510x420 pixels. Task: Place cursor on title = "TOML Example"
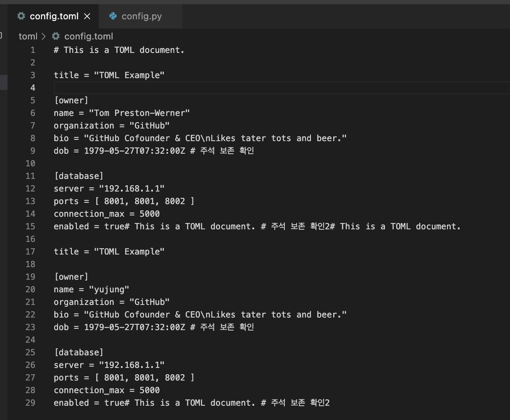(x=109, y=75)
